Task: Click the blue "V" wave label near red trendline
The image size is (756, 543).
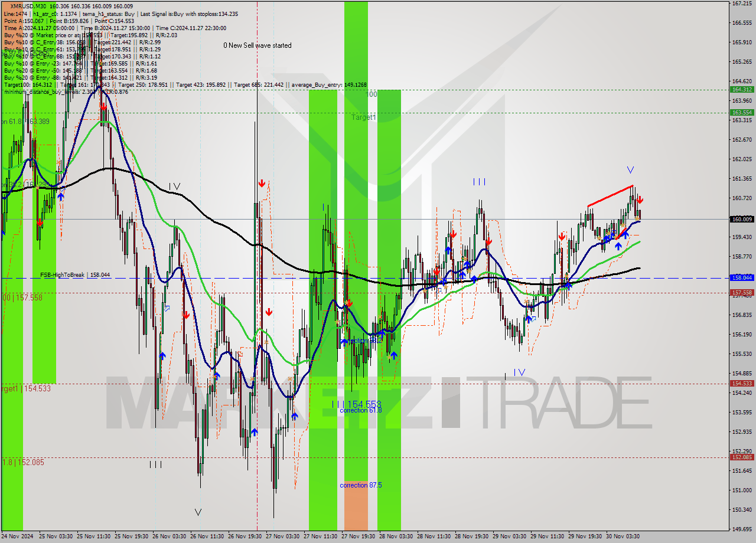Action: 630,170
